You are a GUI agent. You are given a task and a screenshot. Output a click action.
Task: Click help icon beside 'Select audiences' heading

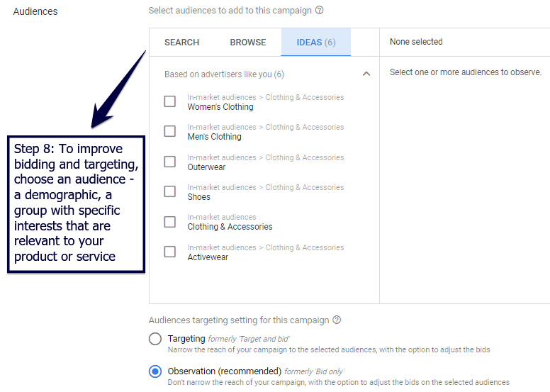[x=319, y=11]
